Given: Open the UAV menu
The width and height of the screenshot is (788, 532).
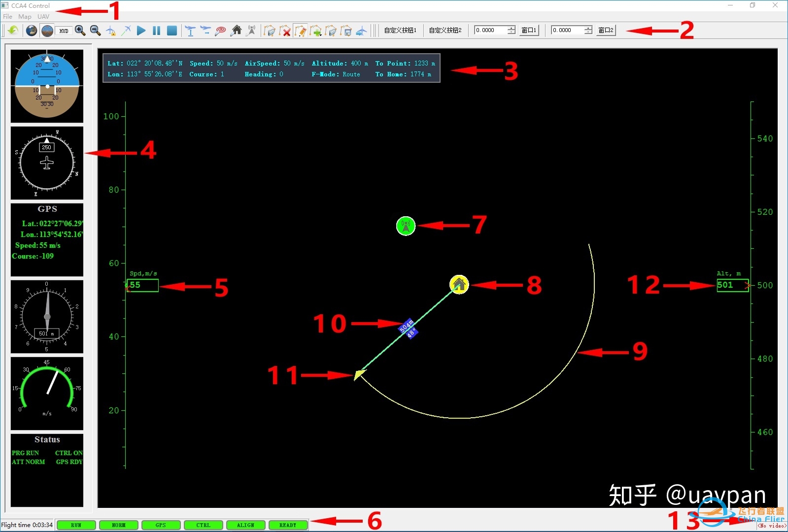Looking at the screenshot, I should tap(43, 16).
